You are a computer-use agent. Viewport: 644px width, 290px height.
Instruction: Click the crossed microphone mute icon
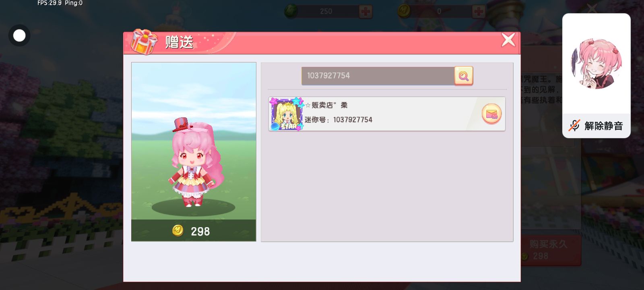click(574, 126)
